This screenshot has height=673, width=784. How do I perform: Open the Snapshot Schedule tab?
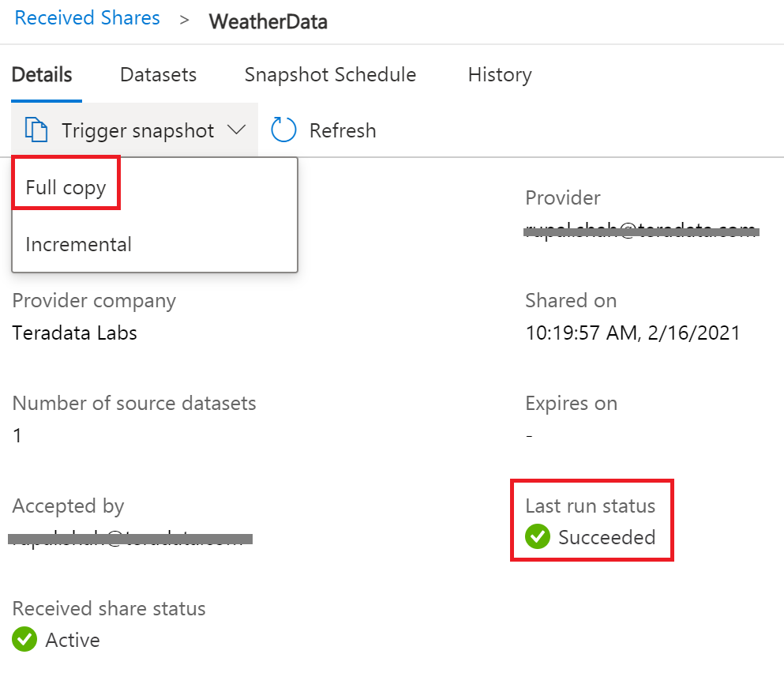(329, 74)
